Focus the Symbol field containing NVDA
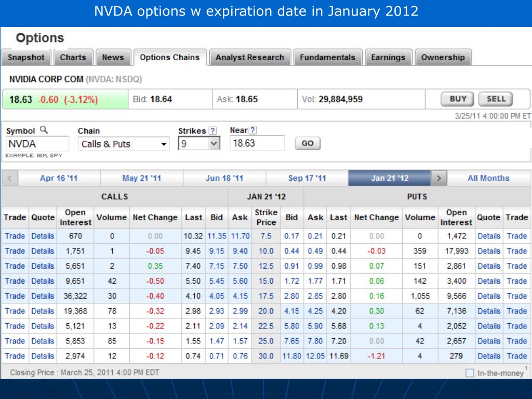532x399 pixels. click(37, 144)
